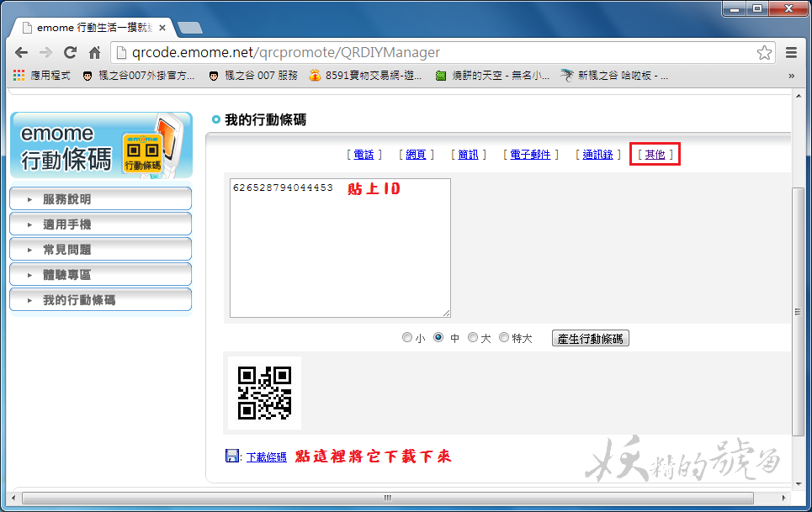Open the 新楓之谷 哈啦板 bookmark
The image size is (812, 512).
click(x=615, y=76)
